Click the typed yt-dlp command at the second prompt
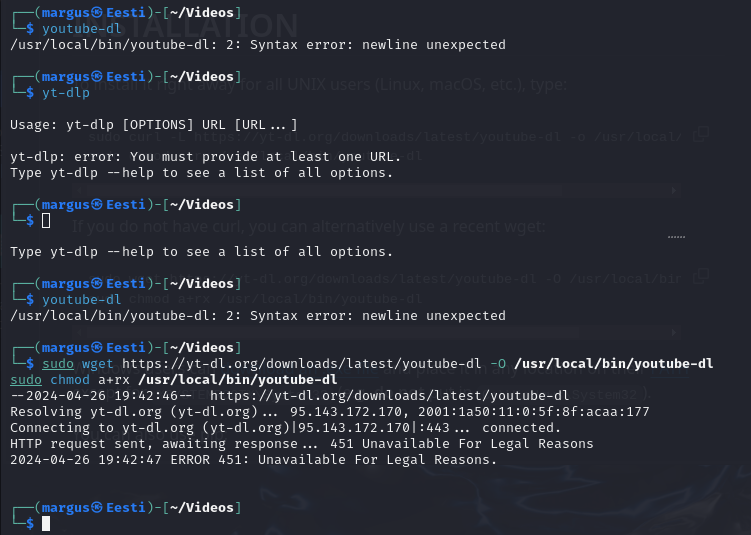This screenshot has width=751, height=535. coord(65,92)
